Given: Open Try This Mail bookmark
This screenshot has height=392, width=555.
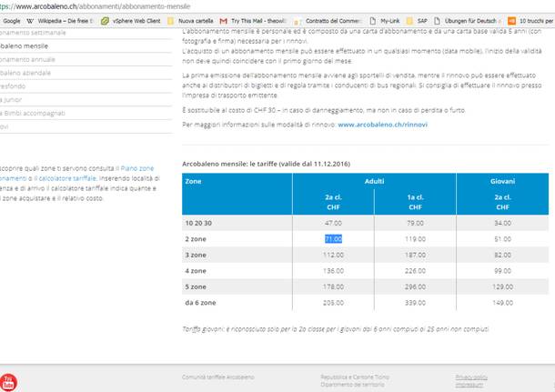Looking at the screenshot, I should tap(258, 21).
